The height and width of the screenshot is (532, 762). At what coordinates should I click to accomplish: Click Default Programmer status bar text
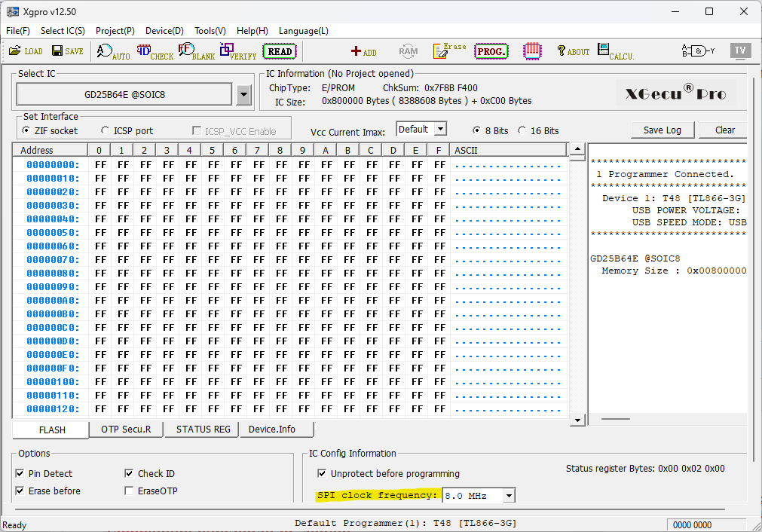(x=405, y=523)
